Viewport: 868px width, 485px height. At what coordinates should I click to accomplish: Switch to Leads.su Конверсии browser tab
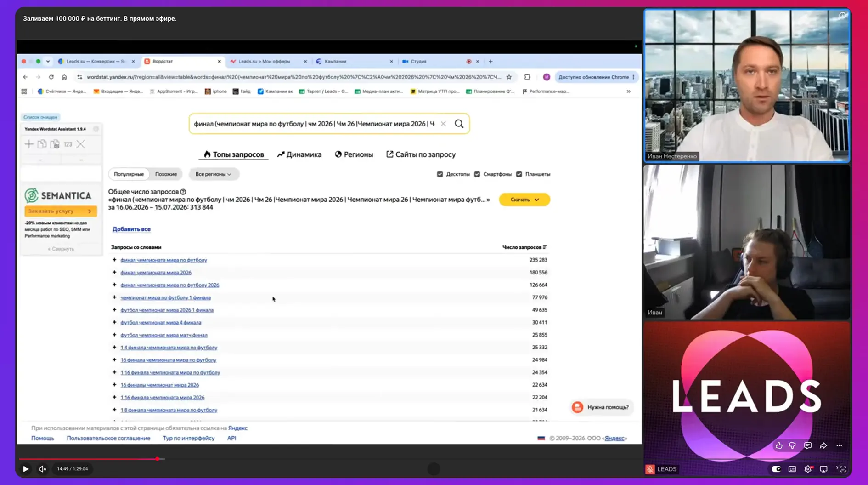[x=96, y=61]
